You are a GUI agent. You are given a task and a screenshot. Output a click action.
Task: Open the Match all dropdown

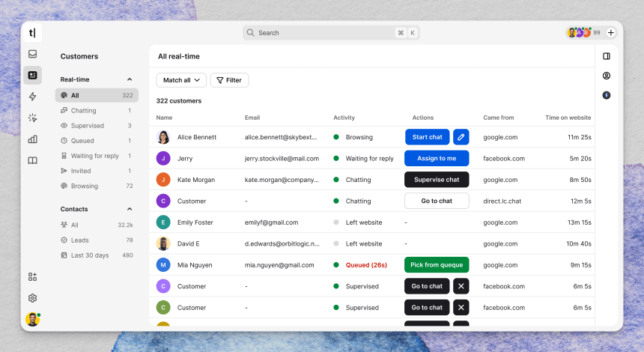click(x=181, y=80)
